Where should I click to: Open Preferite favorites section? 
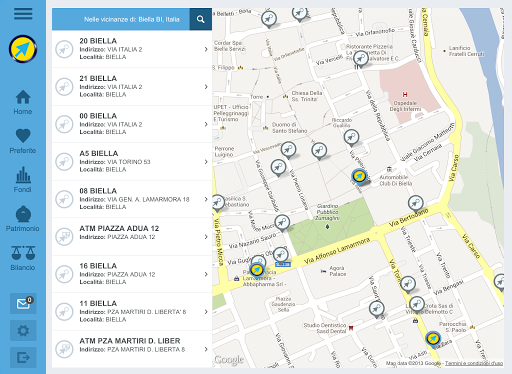(23, 141)
